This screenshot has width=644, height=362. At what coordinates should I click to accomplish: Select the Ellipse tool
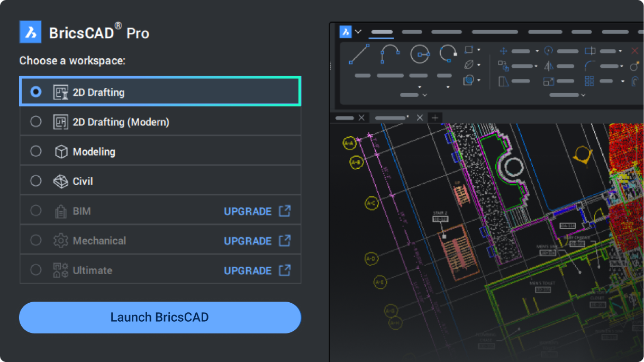point(468,65)
